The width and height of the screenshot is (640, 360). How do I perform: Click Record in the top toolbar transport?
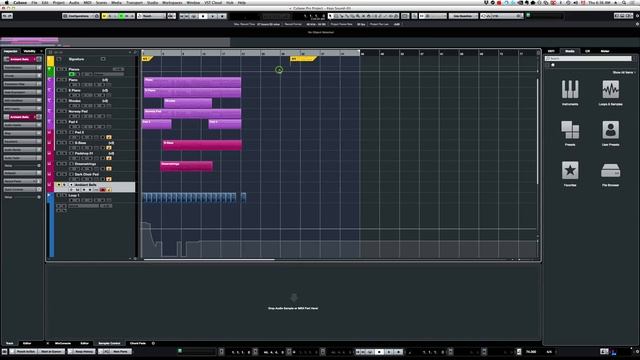coord(222,16)
